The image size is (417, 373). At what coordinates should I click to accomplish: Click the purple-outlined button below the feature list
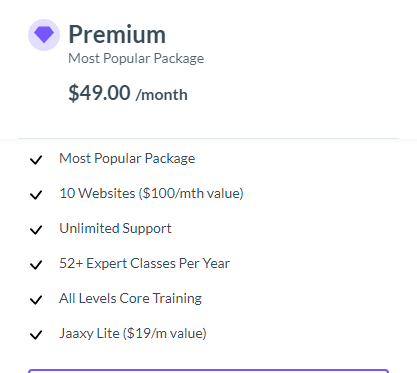tap(208, 371)
